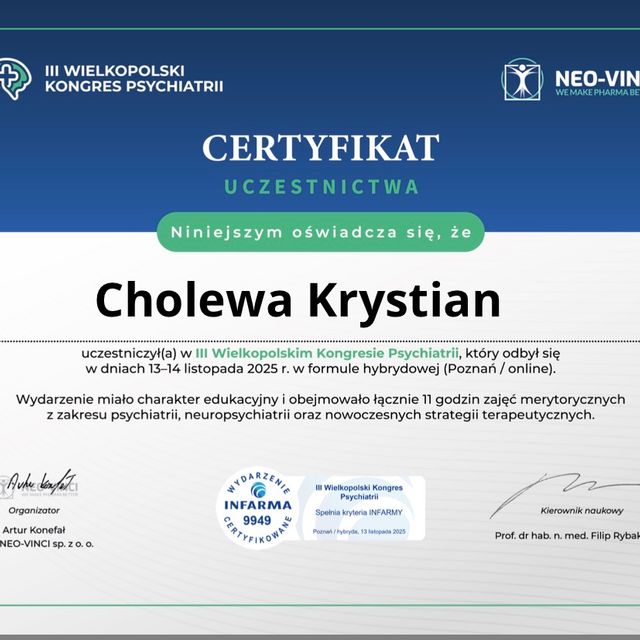Image resolution: width=640 pixels, height=640 pixels.
Task: Click 'Poznań / hybryda, 13 listopada 2025' caption
Action: coord(359,531)
